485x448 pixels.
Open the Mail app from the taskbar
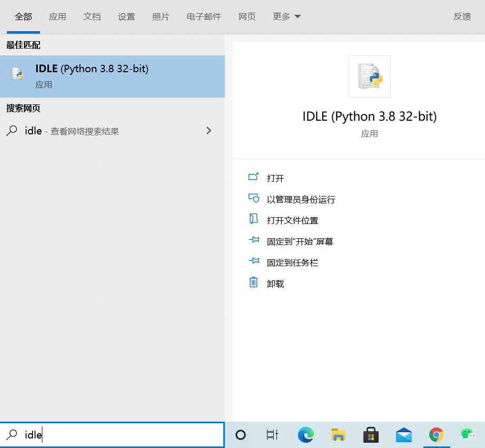click(403, 435)
